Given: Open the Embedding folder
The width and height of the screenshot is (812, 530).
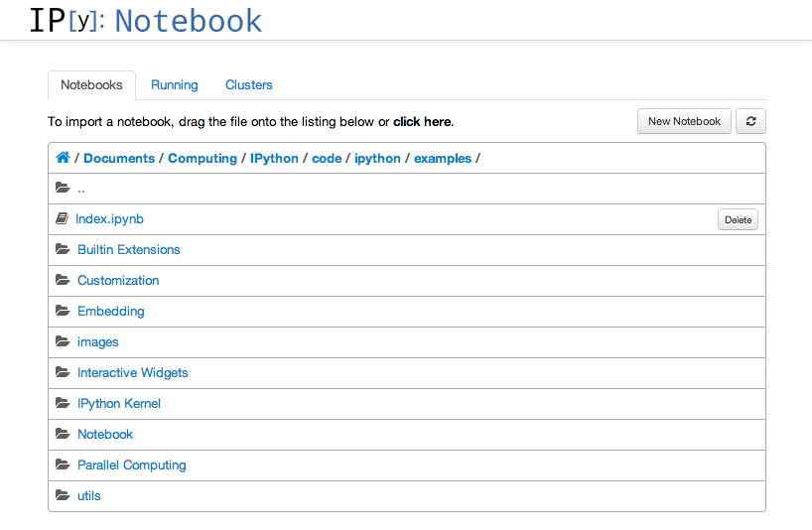Looking at the screenshot, I should (x=111, y=311).
